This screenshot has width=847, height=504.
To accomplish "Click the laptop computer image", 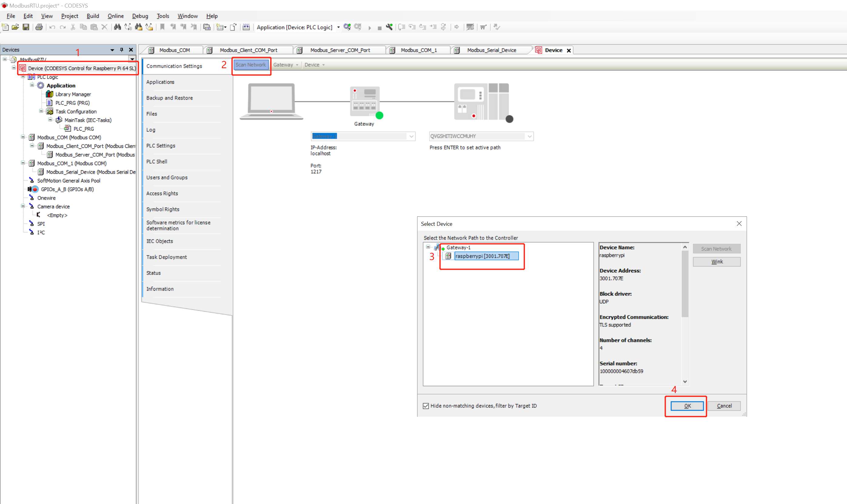I will [271, 102].
